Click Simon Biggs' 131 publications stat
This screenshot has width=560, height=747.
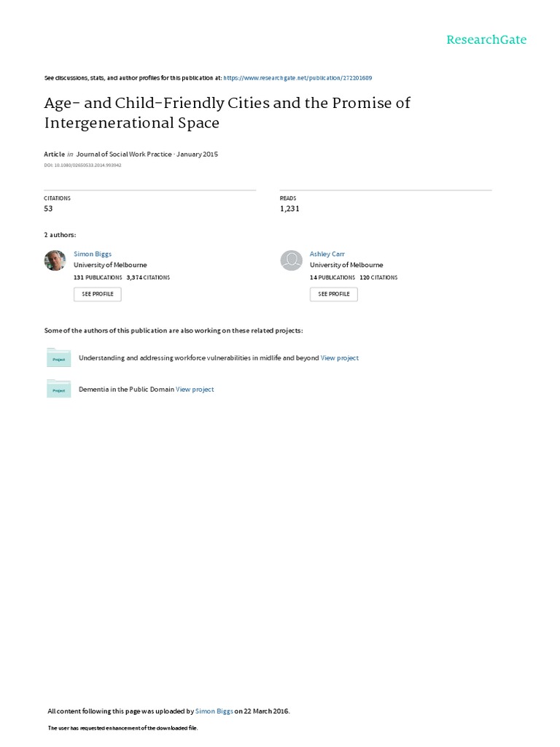pos(98,277)
